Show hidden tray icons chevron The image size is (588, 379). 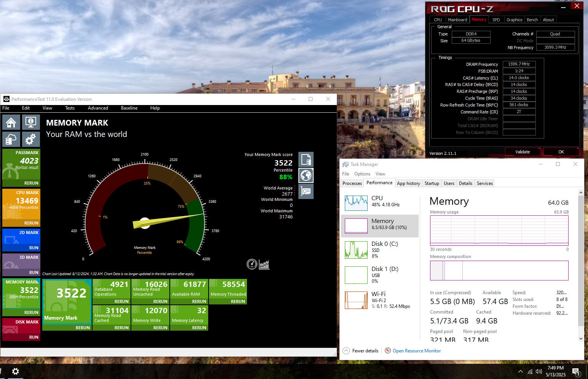520,372
